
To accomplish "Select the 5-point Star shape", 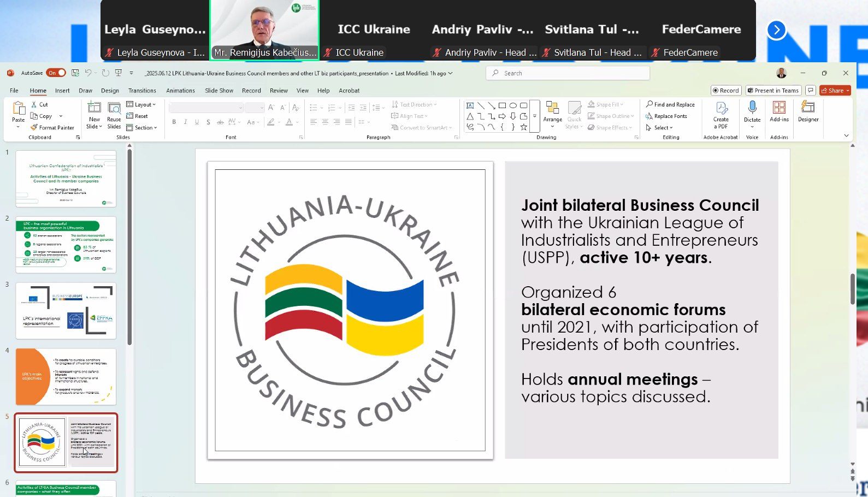I will tap(524, 127).
